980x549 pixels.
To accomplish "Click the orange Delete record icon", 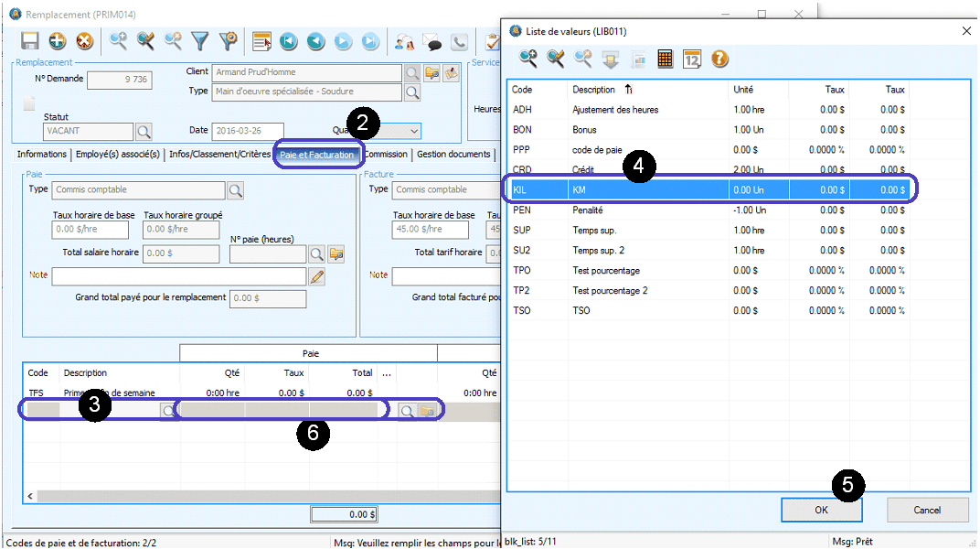I will point(84,41).
